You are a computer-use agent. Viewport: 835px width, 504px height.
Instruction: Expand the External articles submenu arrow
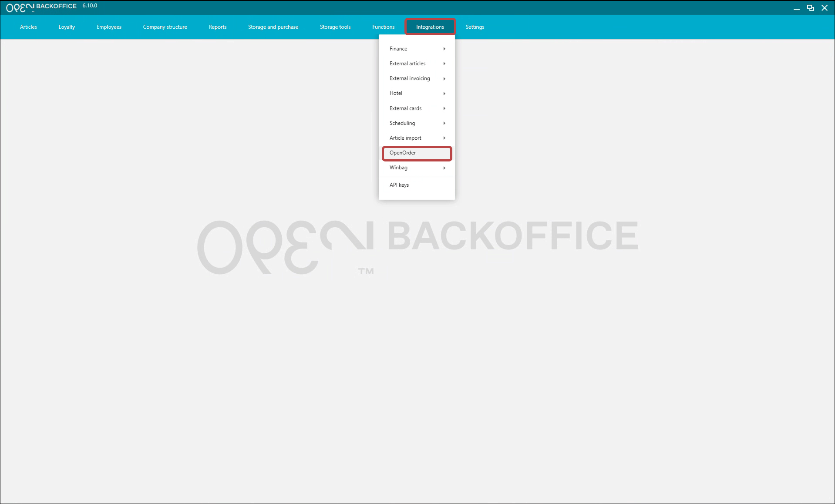click(x=444, y=64)
